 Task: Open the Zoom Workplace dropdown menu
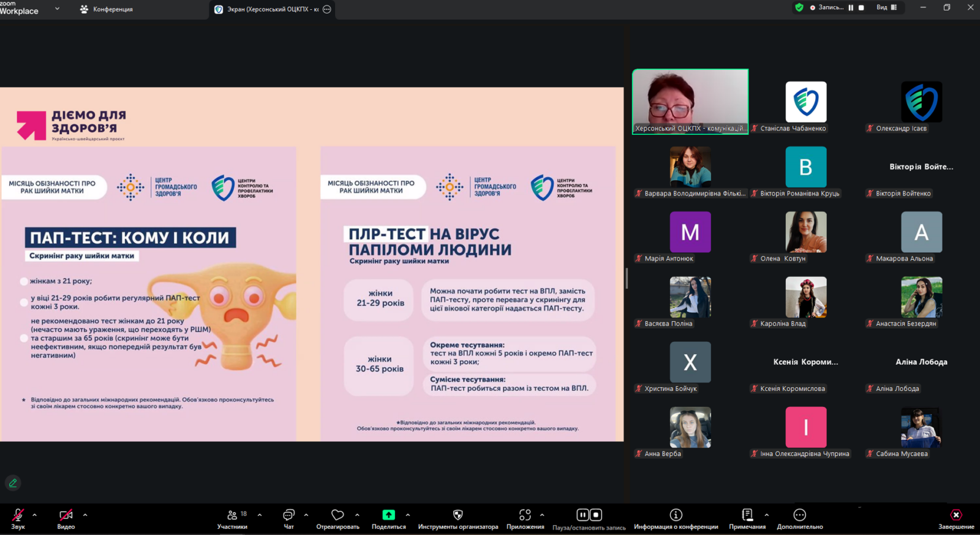(x=57, y=9)
